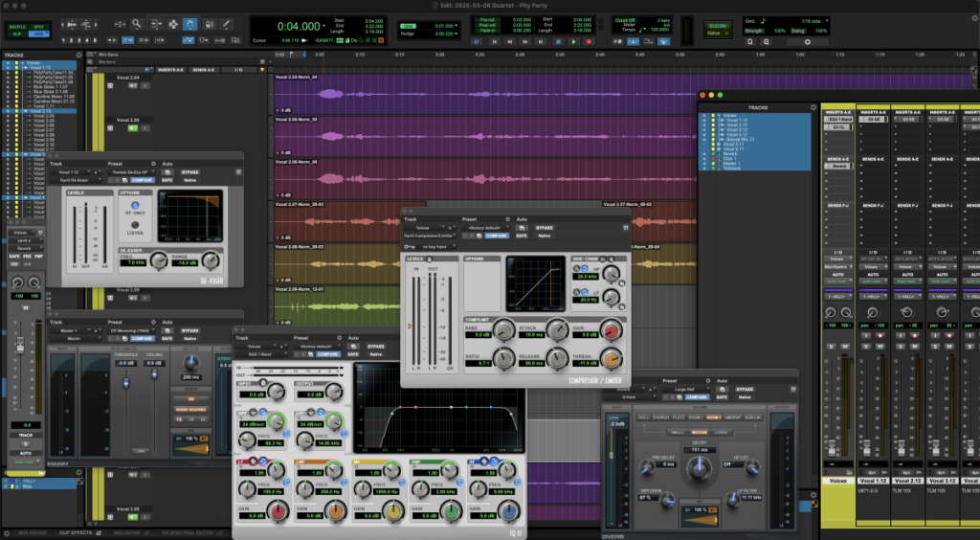Click INSERTS A-E column header
Screen dimensions: 980x540
(x=169, y=70)
